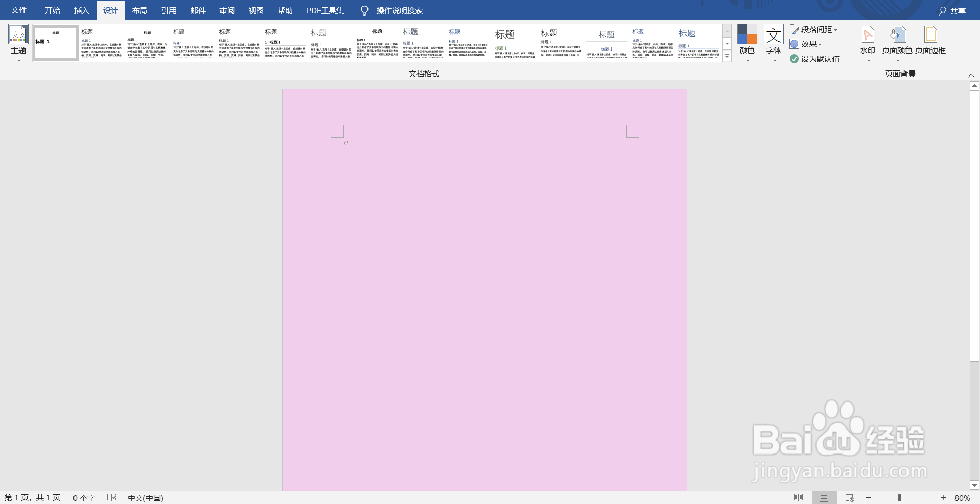The width and height of the screenshot is (980, 504).
Task: Click the 0 个字 word count
Action: 84,498
